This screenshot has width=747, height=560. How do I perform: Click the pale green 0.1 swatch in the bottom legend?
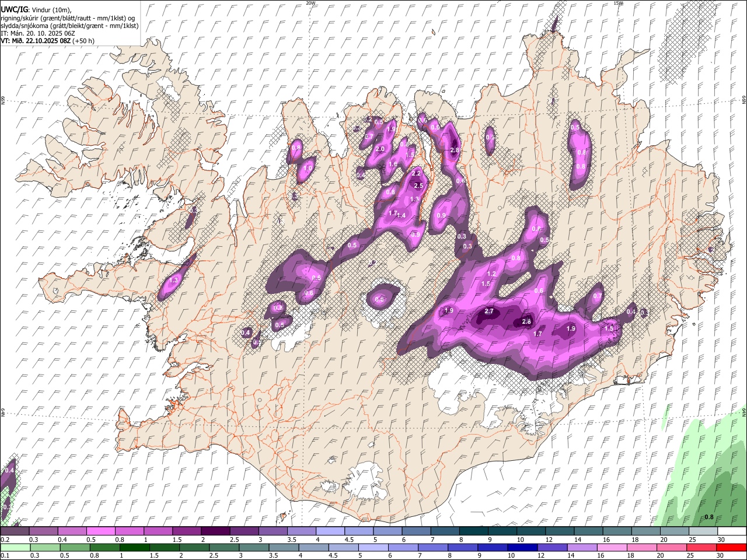15,547
